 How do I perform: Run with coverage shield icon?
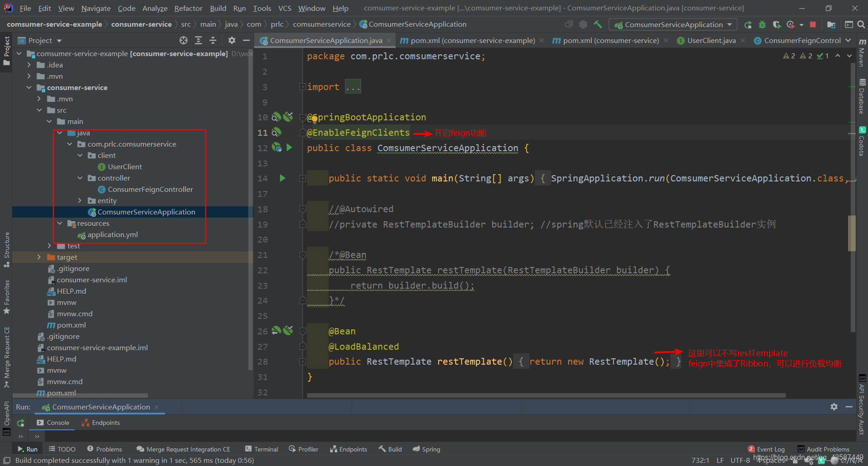(x=777, y=24)
